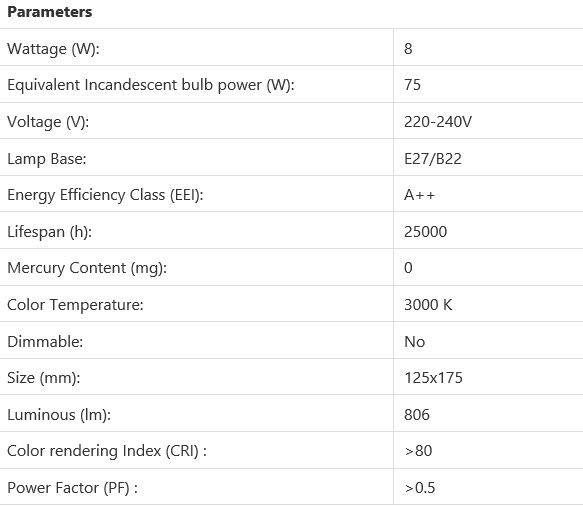Select Color rendering Index (CRI) label
Image resolution: width=583 pixels, height=506 pixels.
click(x=107, y=451)
